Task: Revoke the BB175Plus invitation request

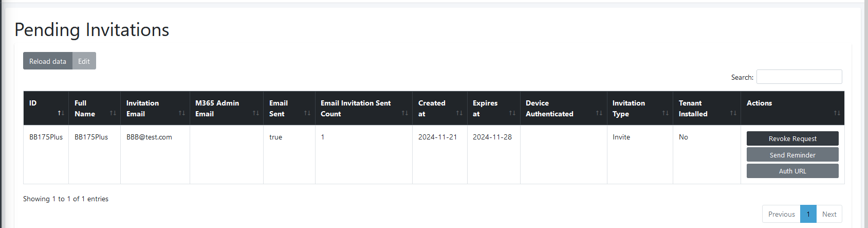Action: click(792, 138)
